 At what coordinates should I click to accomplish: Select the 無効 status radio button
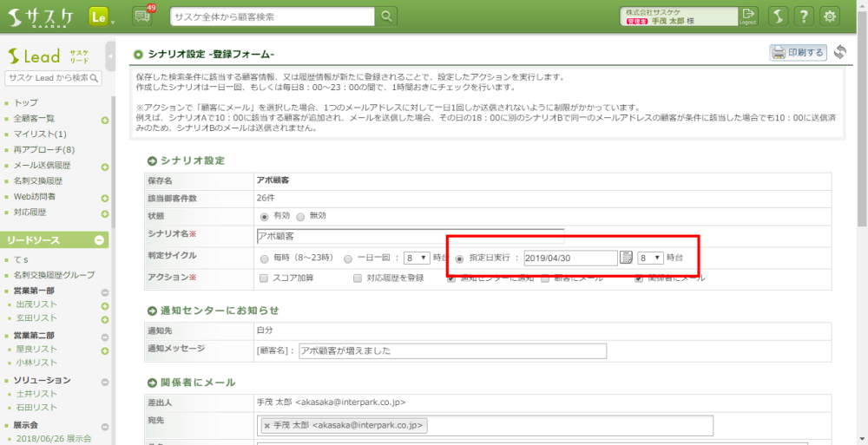click(x=300, y=215)
